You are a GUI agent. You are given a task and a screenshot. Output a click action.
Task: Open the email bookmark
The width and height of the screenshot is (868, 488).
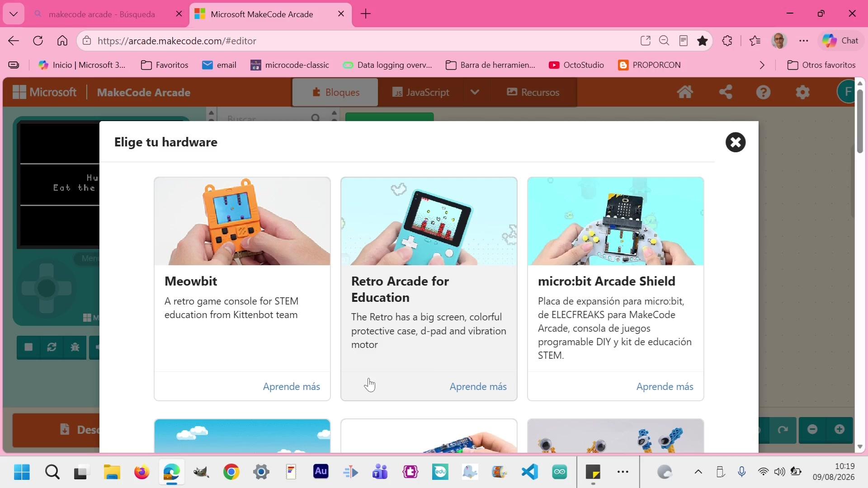[219, 65]
